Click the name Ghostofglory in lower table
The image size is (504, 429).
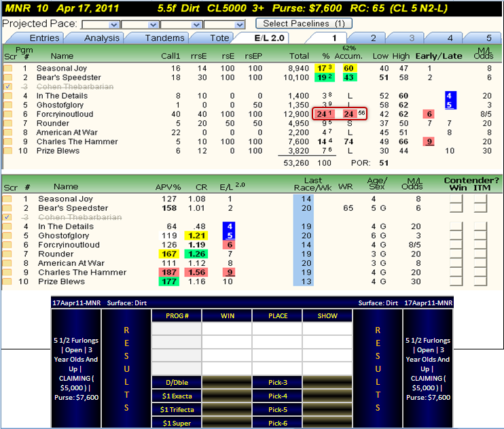click(x=63, y=236)
